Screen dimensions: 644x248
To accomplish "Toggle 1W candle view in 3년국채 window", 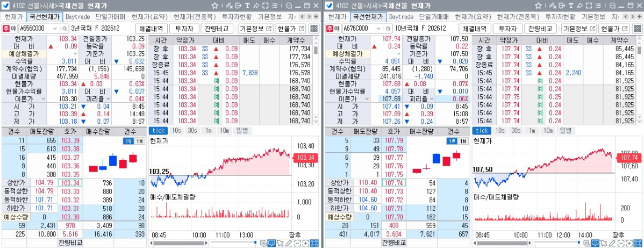I will [x=128, y=141].
